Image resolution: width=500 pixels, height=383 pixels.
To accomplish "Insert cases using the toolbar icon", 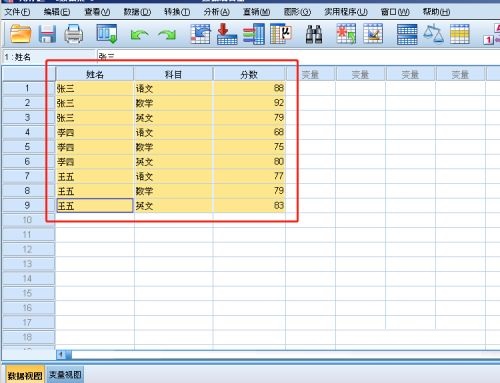I will (x=346, y=34).
